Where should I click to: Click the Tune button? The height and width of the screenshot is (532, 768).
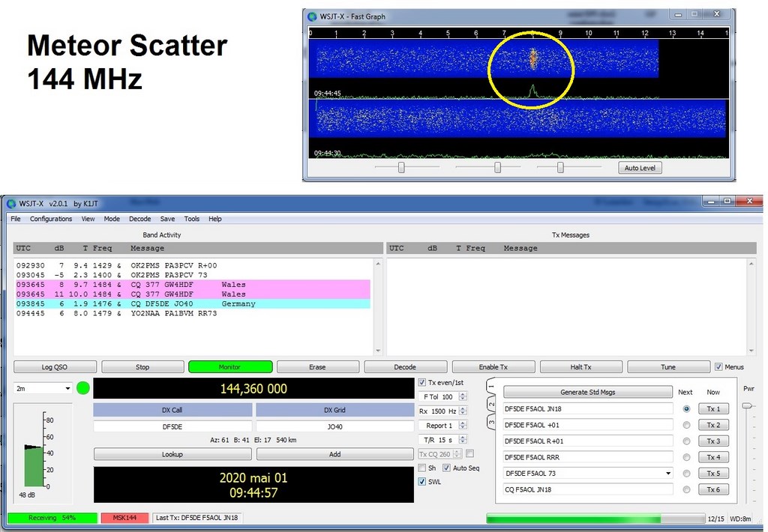pos(668,366)
